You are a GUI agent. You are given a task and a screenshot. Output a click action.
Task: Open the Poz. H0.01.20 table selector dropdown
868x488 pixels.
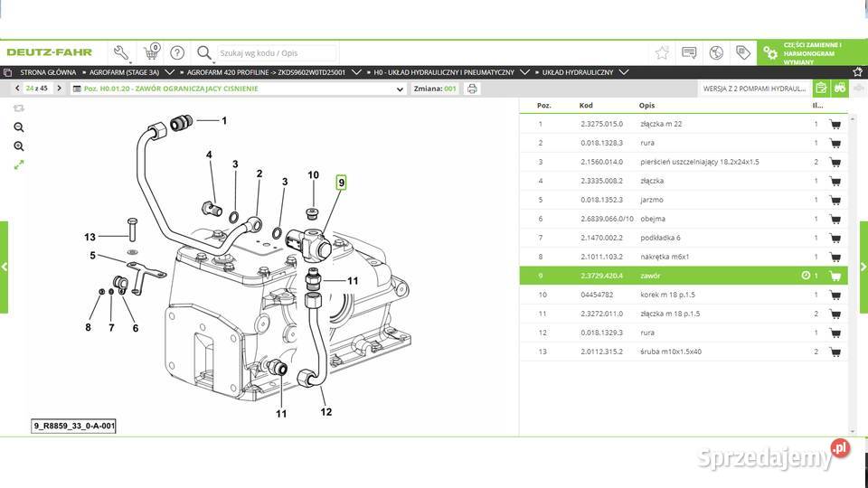point(401,89)
